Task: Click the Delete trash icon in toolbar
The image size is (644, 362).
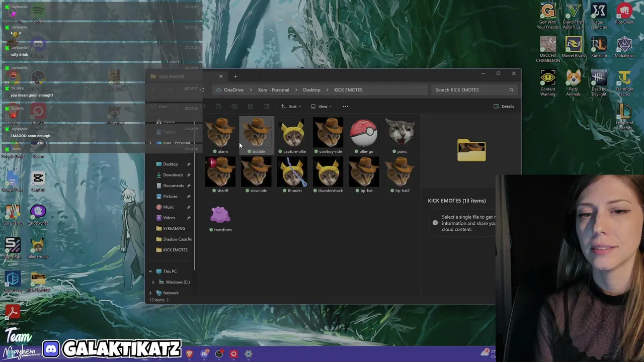Action: point(266,107)
